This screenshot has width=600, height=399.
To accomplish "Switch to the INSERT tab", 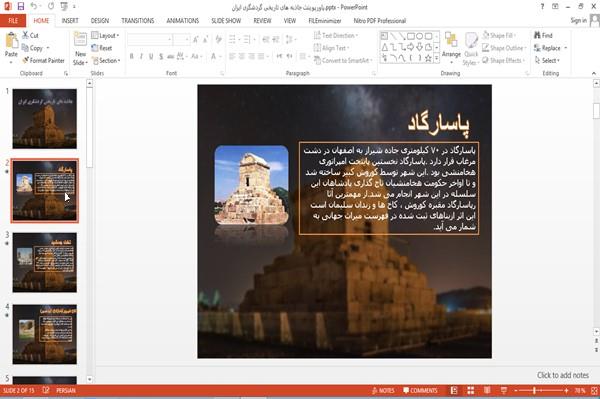I will click(70, 21).
